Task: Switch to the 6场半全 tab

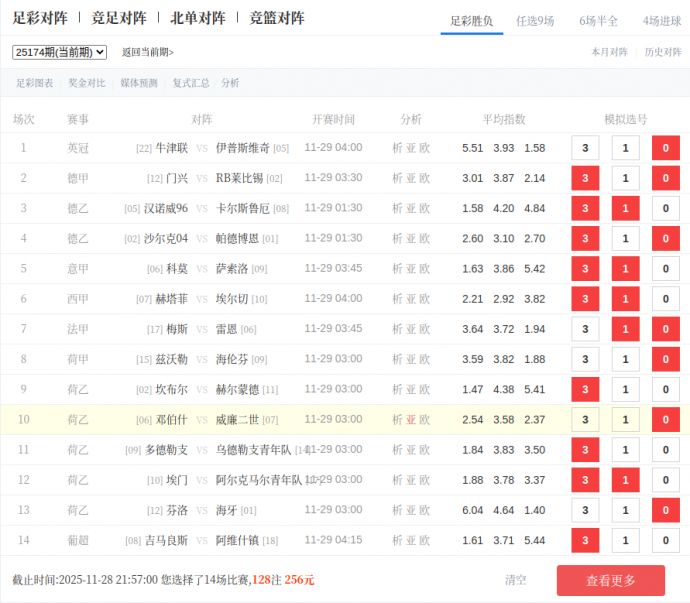Action: click(x=598, y=20)
